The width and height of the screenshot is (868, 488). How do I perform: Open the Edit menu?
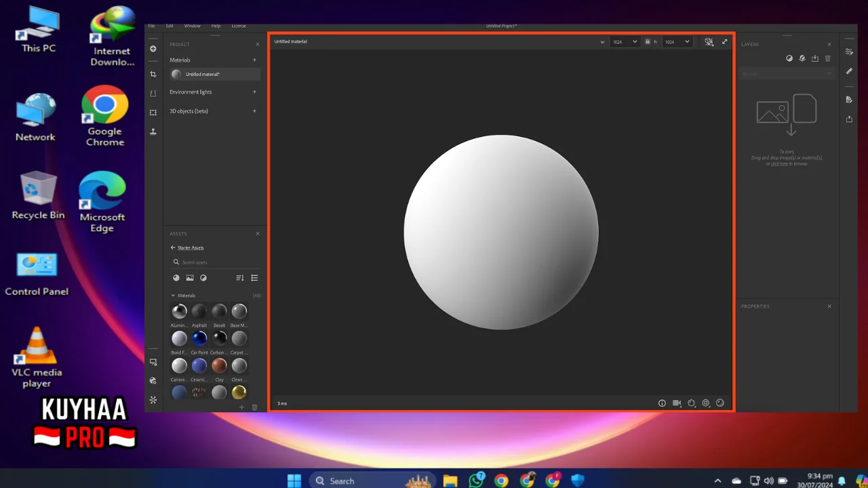170,26
